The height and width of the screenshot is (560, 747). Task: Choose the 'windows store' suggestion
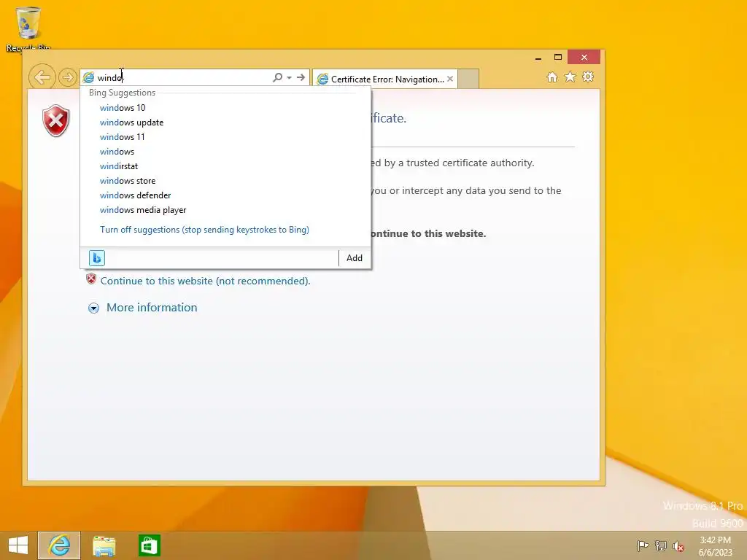[225, 181]
